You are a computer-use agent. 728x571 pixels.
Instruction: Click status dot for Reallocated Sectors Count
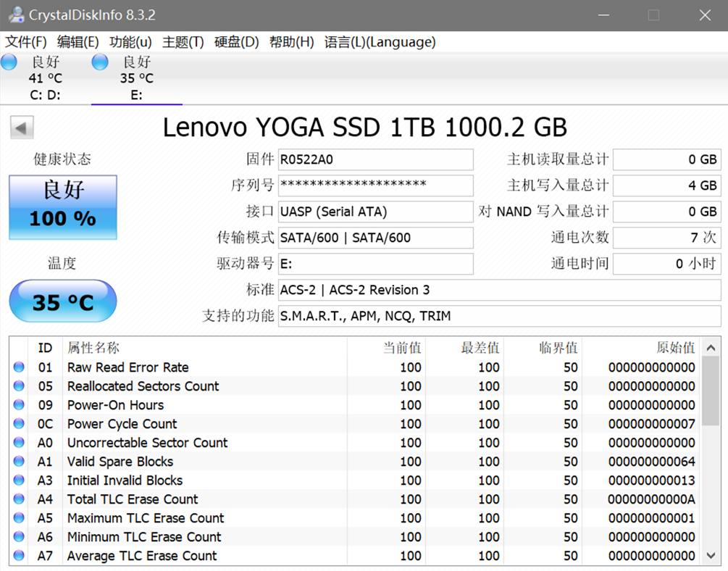(19, 385)
